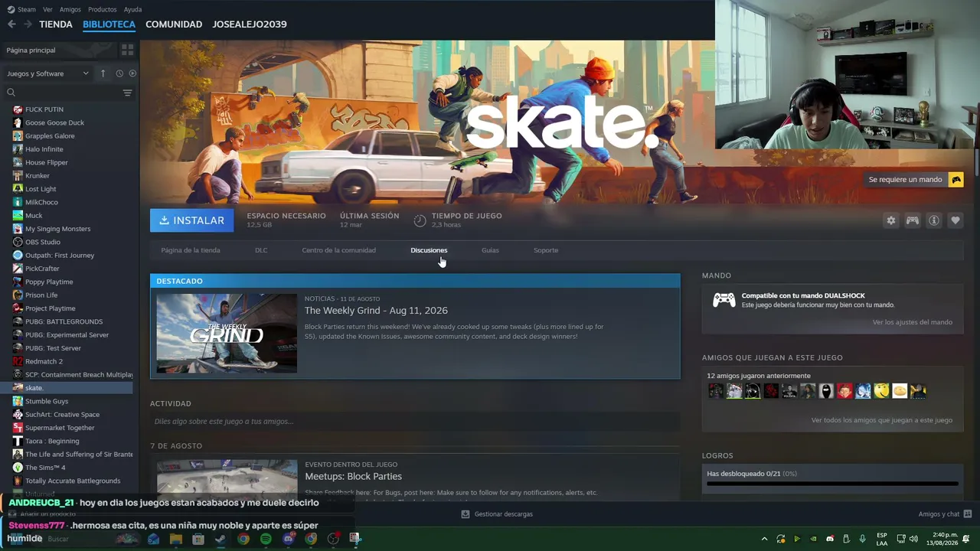
Task: Open Gestionar descargas
Action: coord(497,514)
